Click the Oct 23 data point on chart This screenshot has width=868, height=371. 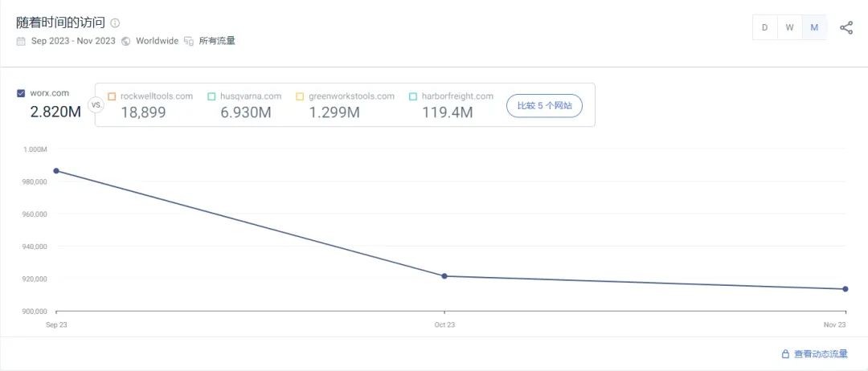(x=444, y=276)
